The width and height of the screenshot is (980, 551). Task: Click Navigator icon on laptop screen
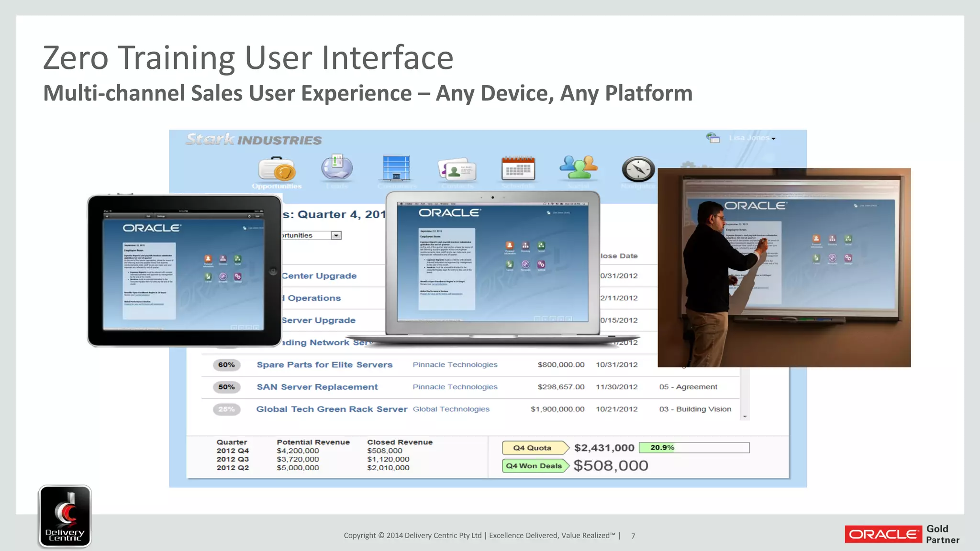click(x=525, y=264)
